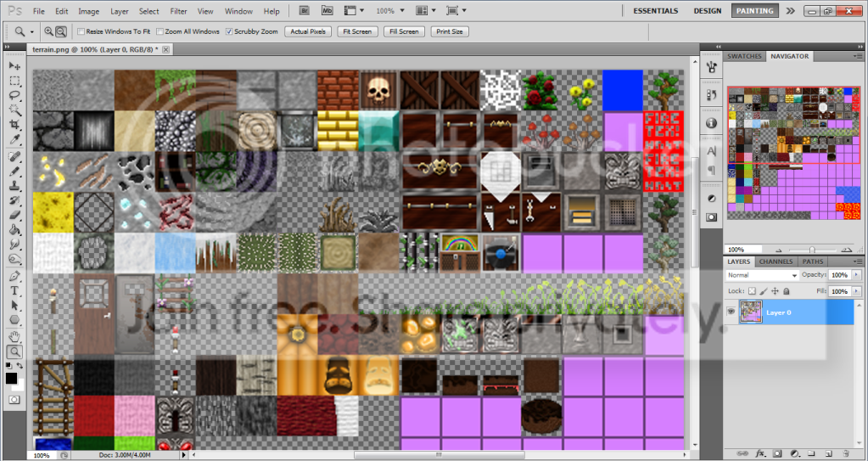Expand the layer Opacity slider arrow
Screen dimensions: 868x461
856,275
